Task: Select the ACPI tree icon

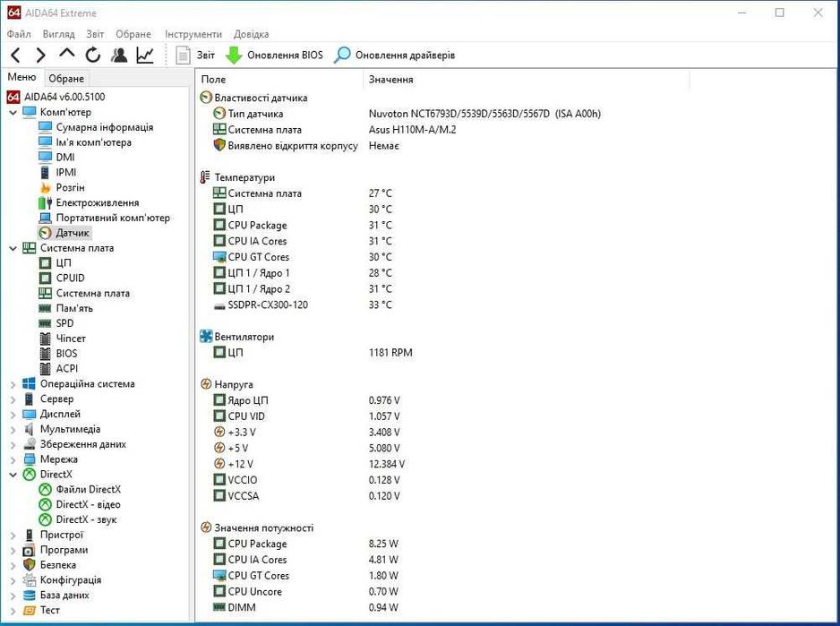Action: pyautogui.click(x=46, y=368)
